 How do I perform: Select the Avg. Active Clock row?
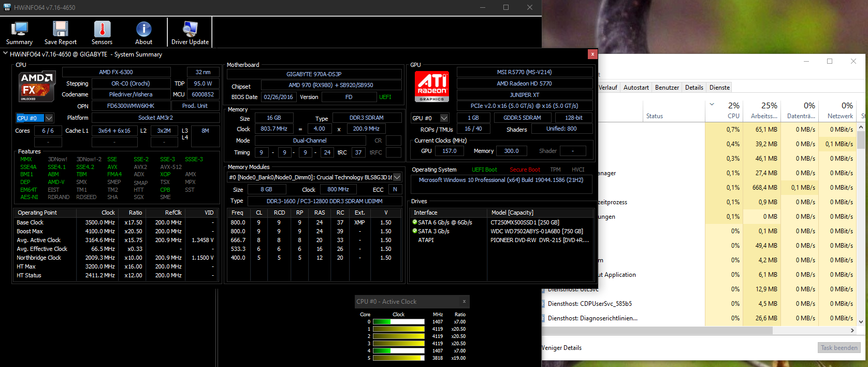(x=115, y=240)
